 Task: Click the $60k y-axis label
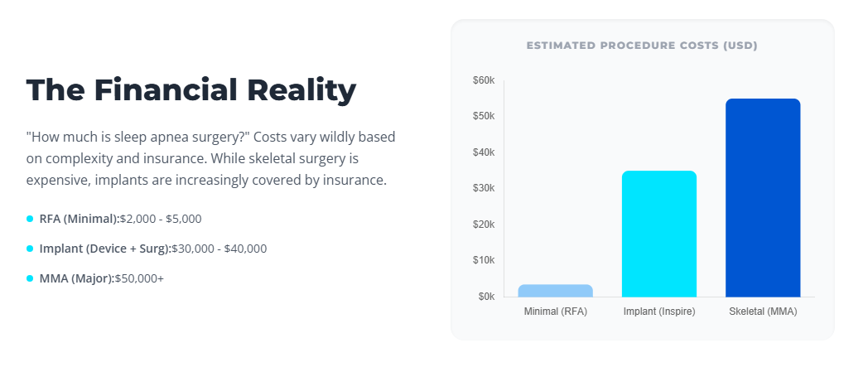[484, 80]
